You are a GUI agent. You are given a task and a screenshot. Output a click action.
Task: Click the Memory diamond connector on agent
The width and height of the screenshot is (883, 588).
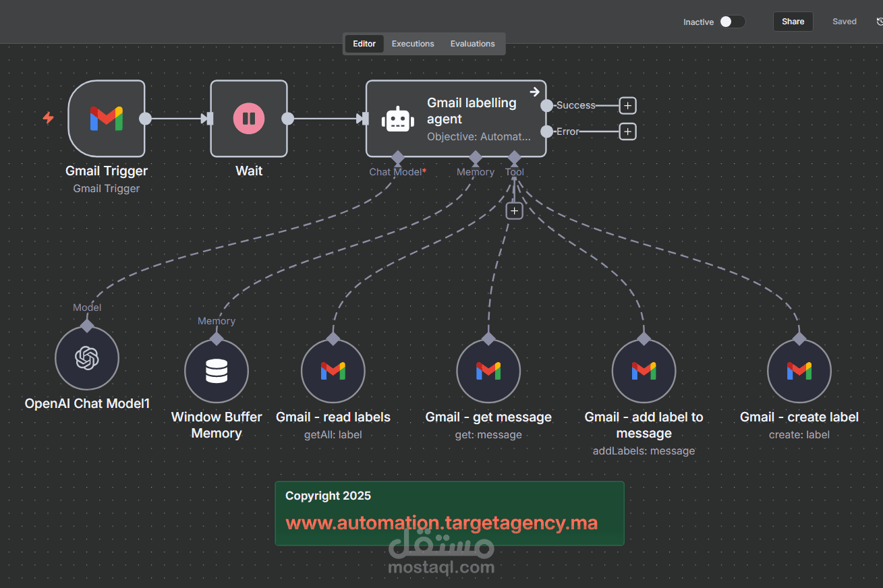coord(476,157)
